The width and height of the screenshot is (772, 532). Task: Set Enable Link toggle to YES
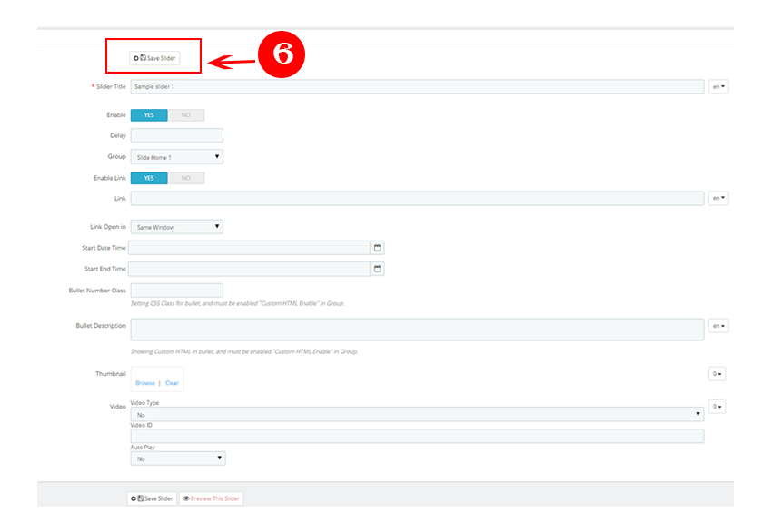pyautogui.click(x=149, y=178)
